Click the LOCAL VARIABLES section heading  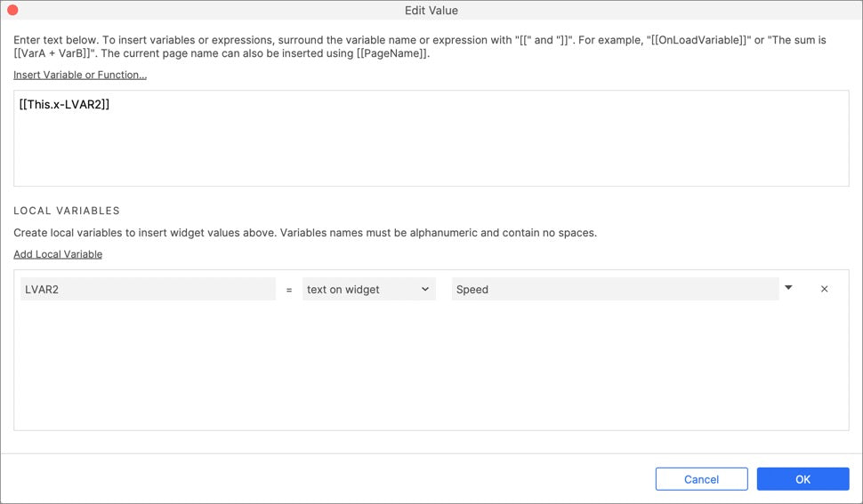pos(67,211)
